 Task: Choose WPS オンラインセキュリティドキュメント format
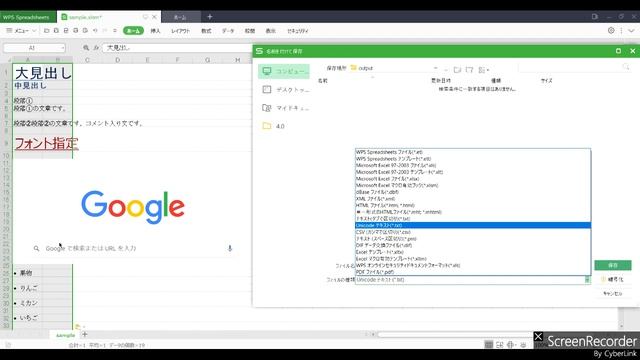473,265
